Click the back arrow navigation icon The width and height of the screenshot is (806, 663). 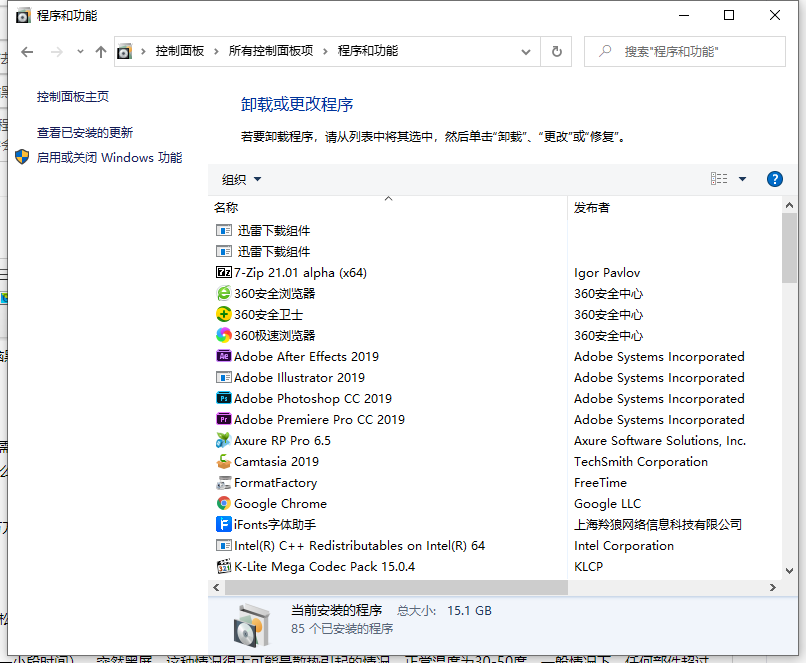tap(27, 51)
